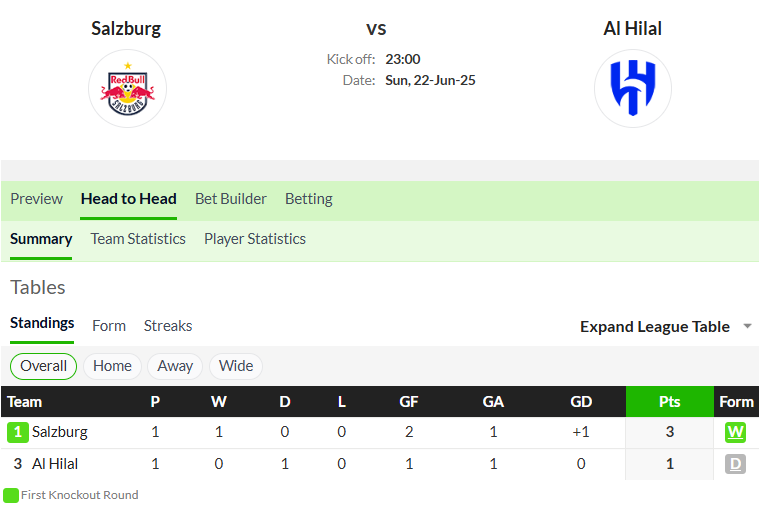Viewport: 762px width, 518px height.
Task: Select the Overall standings filter
Action: pyautogui.click(x=43, y=366)
